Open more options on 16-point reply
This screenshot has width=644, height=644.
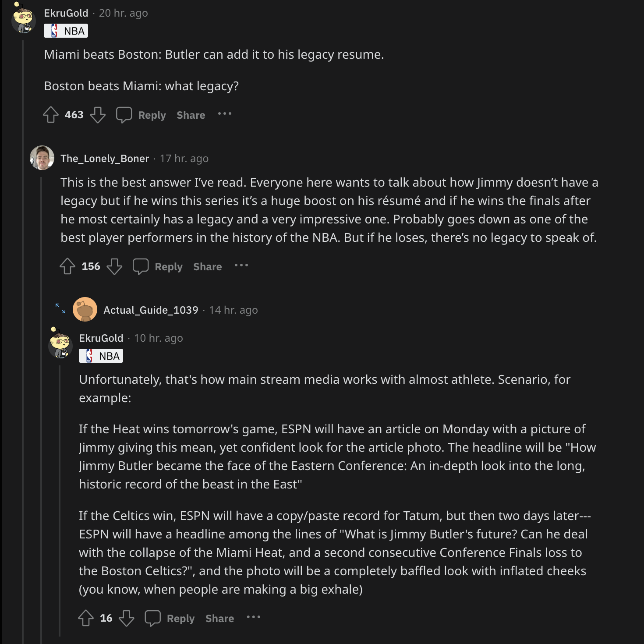tap(254, 617)
